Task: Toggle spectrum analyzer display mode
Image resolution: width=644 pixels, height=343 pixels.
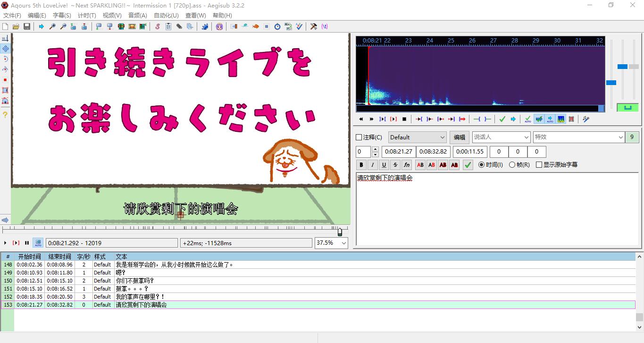Action: pos(560,119)
